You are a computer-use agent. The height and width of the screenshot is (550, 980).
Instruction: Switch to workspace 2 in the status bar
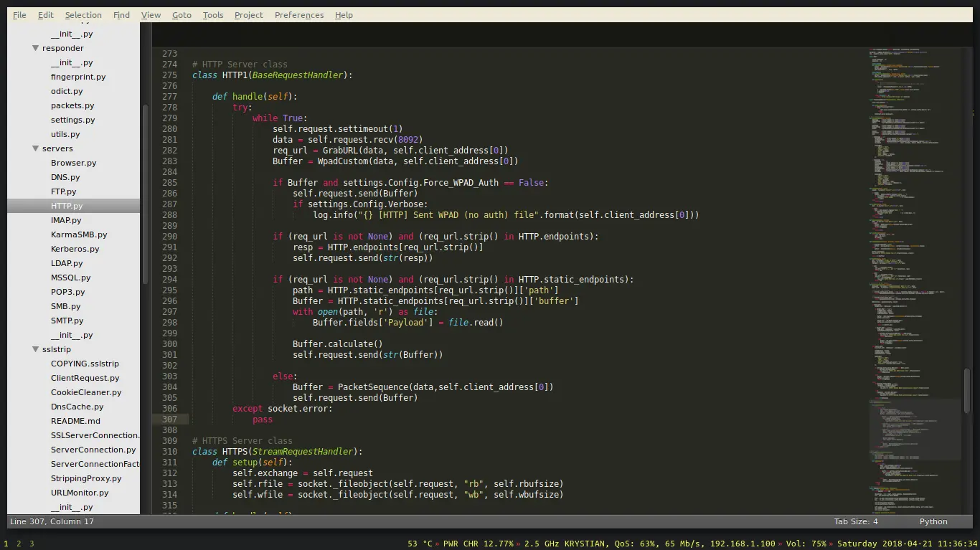17,544
